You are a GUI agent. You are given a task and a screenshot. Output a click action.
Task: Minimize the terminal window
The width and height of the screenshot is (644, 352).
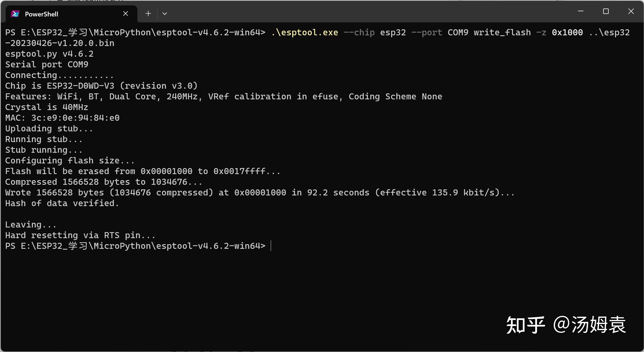point(580,11)
